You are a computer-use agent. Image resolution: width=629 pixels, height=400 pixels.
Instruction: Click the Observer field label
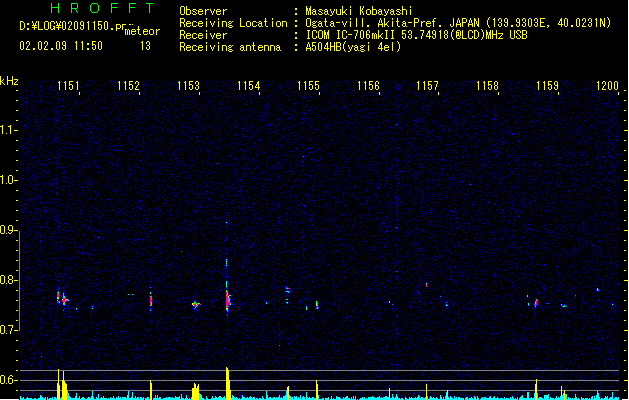pyautogui.click(x=203, y=11)
